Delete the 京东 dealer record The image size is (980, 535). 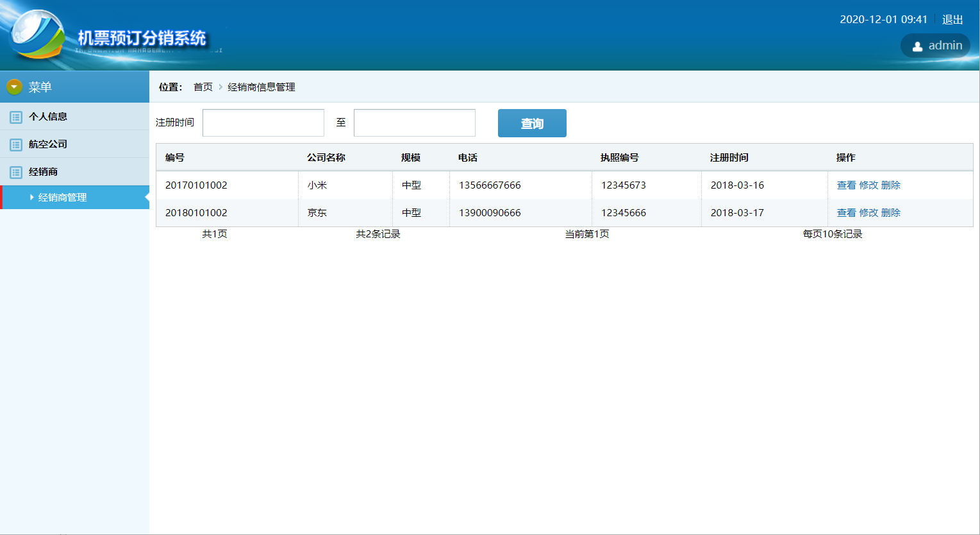891,213
